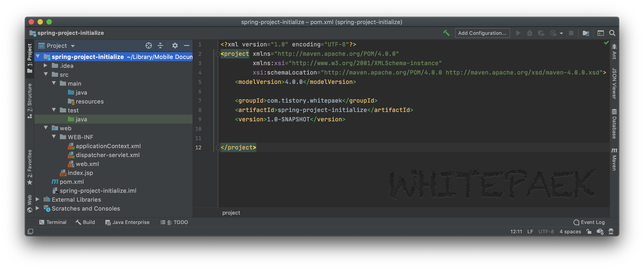Click the project breadcrumb below editor
The width and height of the screenshot is (644, 269).
point(231,213)
